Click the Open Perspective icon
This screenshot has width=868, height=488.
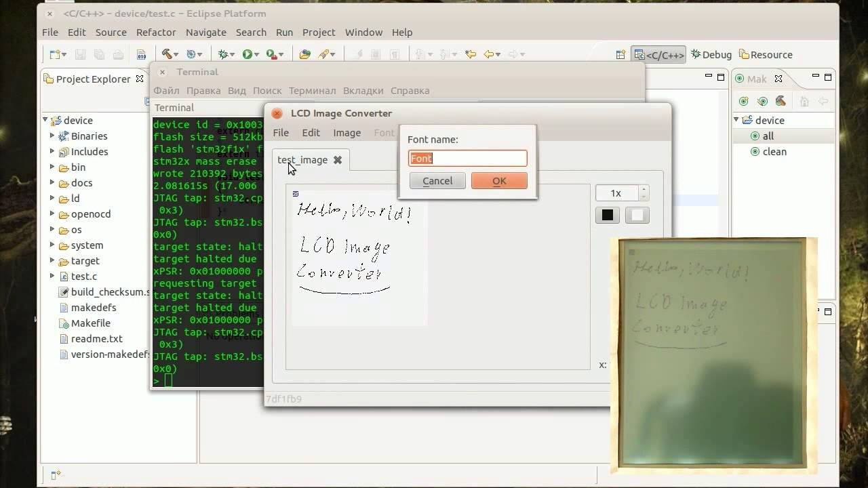coord(620,55)
